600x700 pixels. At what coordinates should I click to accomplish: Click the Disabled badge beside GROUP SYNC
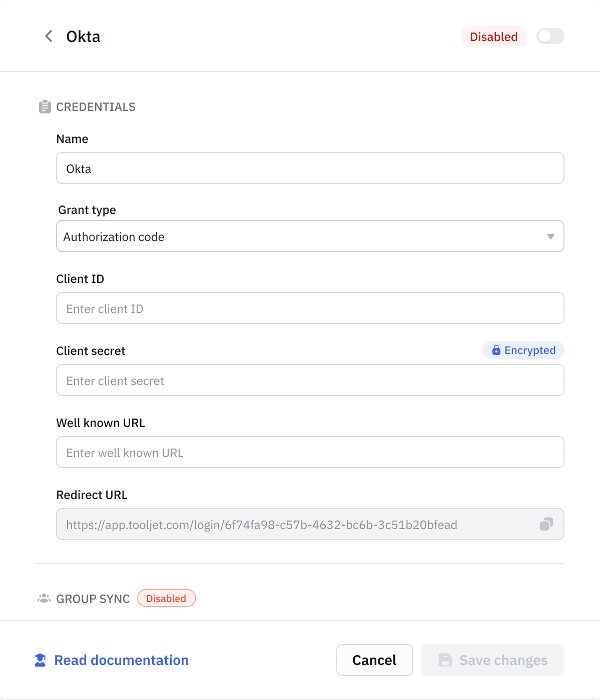pos(167,598)
